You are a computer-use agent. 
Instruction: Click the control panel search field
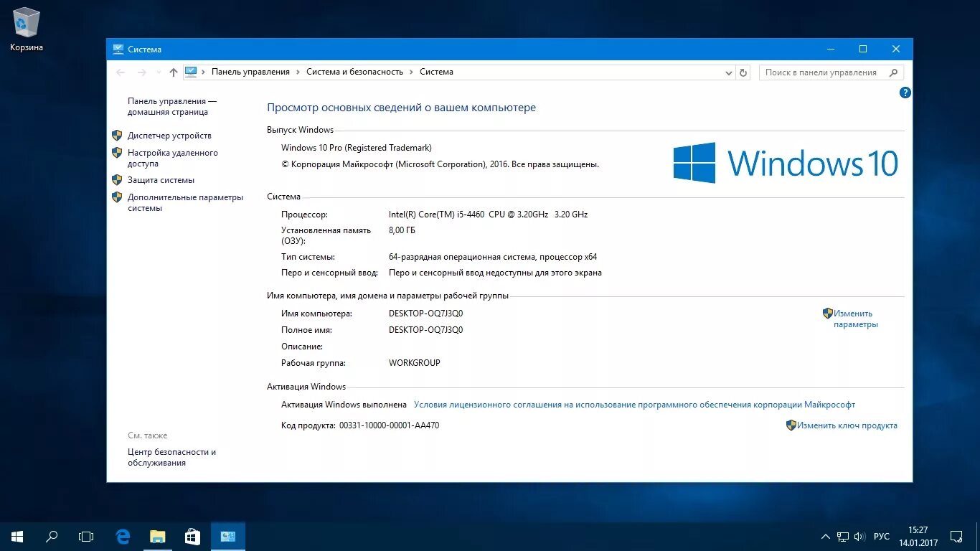[x=825, y=72]
